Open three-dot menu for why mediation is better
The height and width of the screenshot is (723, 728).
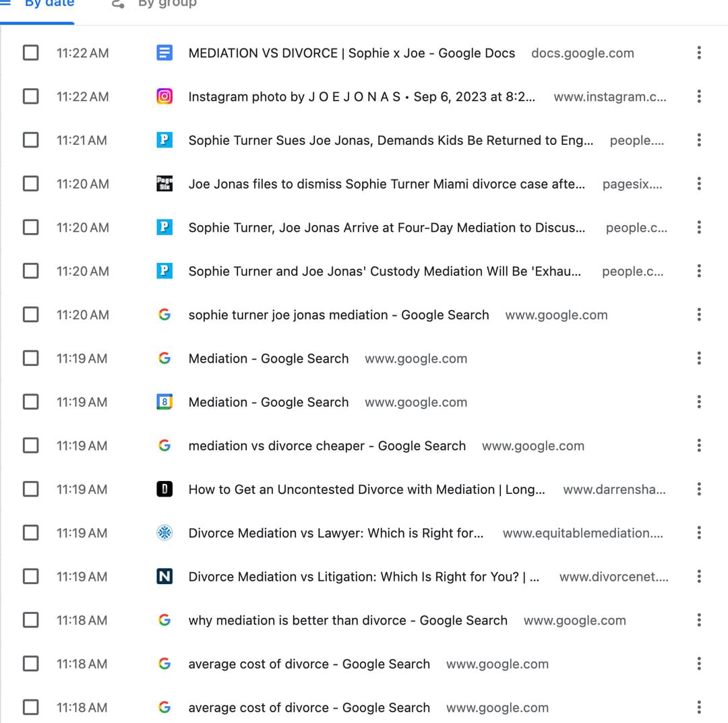coord(699,620)
